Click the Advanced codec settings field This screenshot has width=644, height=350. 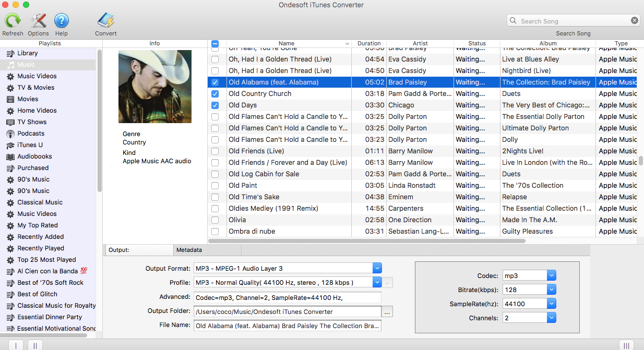(x=288, y=297)
